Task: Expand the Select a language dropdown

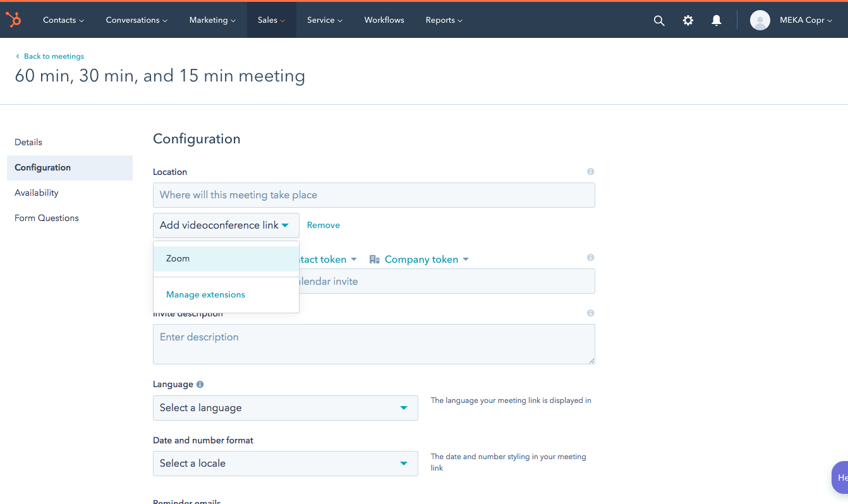Action: (285, 408)
